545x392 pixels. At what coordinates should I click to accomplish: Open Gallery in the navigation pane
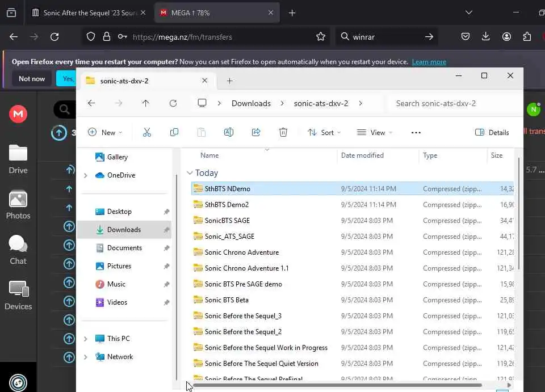118,157
